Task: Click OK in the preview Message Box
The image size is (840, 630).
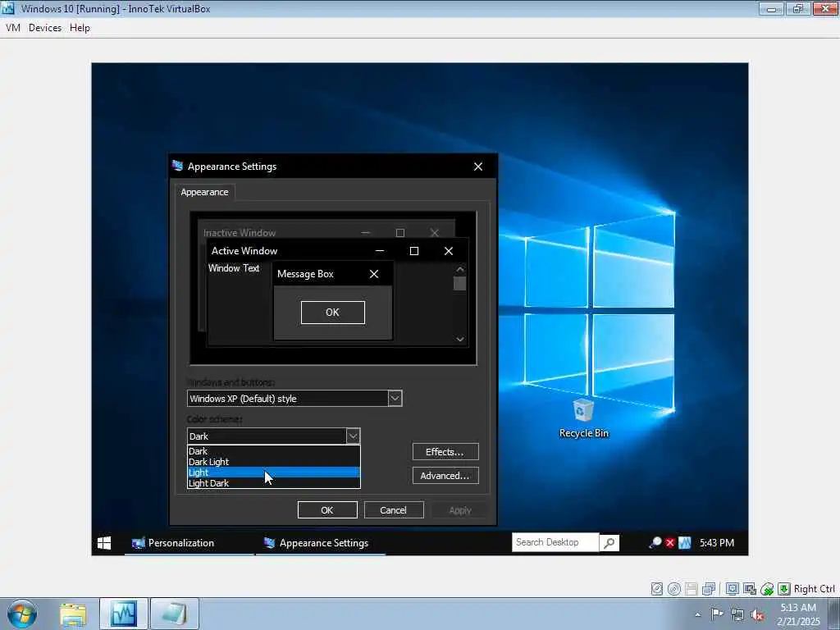Action: point(333,313)
